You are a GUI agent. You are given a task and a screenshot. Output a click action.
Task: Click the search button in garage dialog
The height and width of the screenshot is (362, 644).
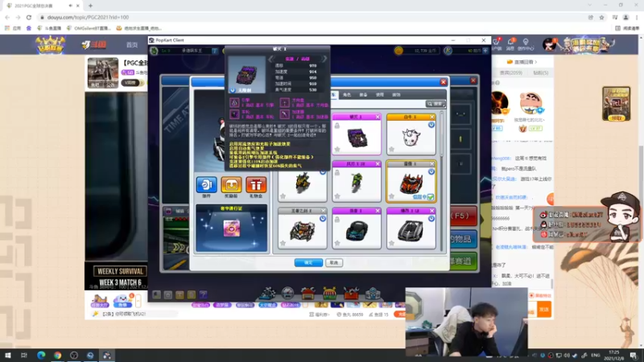point(436,104)
